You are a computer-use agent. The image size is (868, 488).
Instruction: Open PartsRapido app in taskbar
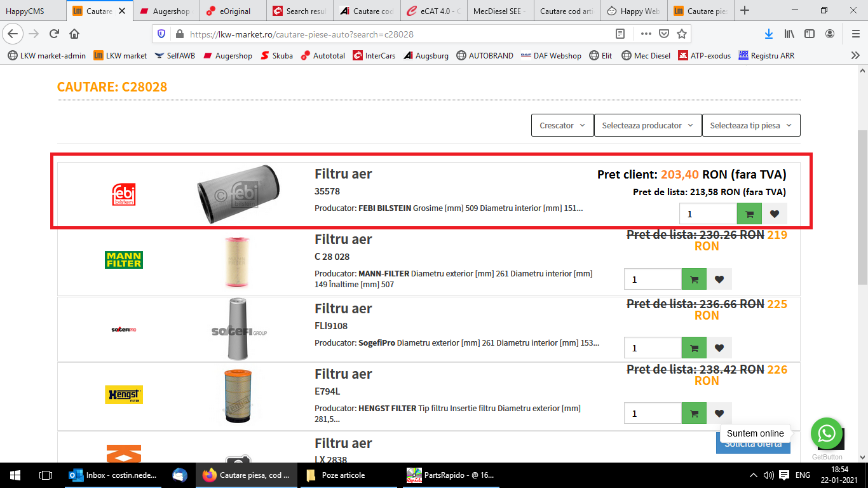click(452, 475)
